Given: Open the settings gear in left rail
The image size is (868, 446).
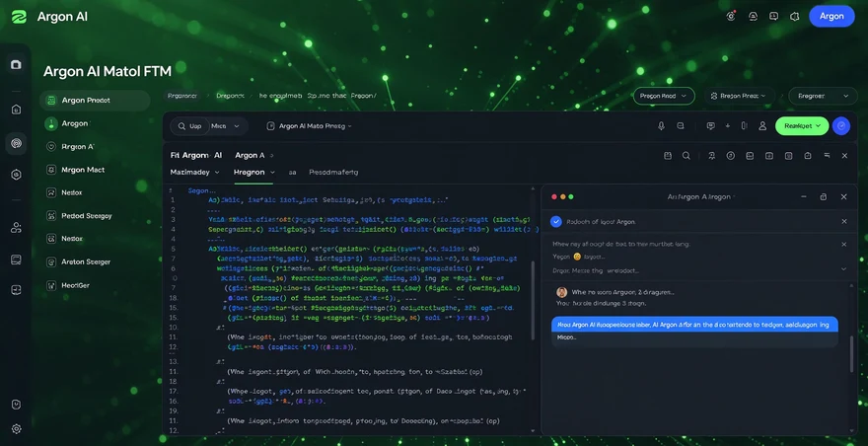Looking at the screenshot, I should [x=16, y=428].
